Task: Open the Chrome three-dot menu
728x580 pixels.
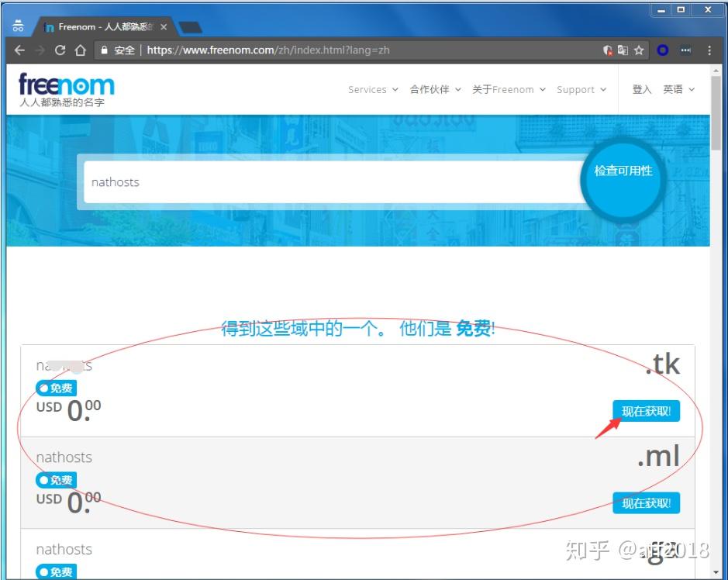Action: [x=711, y=50]
